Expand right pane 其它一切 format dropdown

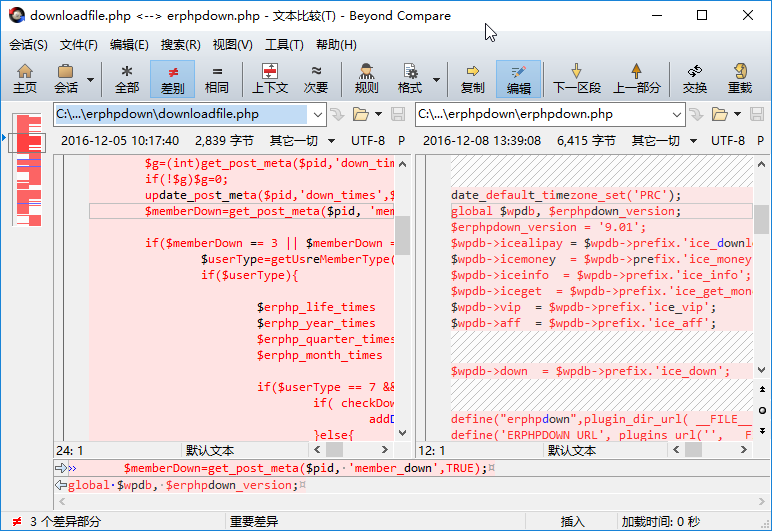(693, 141)
